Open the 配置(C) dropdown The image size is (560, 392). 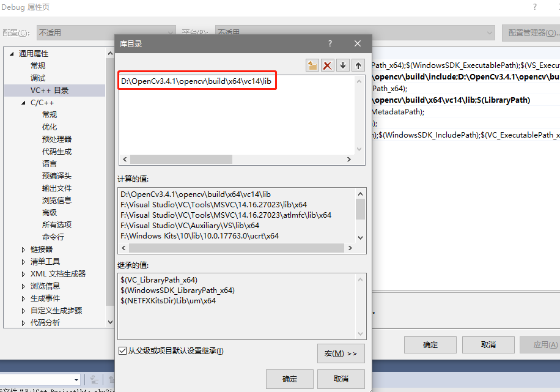(170, 29)
